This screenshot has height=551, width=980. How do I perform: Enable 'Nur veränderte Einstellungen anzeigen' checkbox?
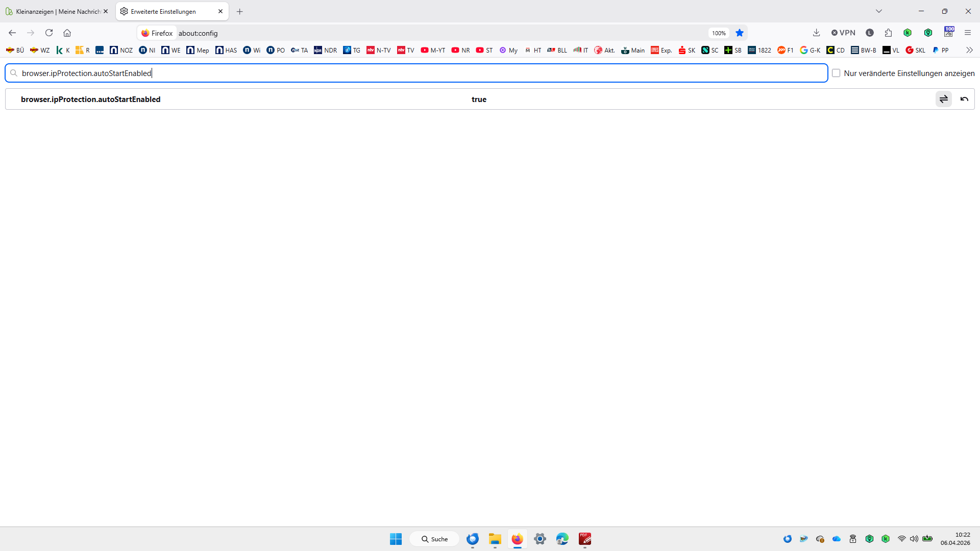coord(836,73)
